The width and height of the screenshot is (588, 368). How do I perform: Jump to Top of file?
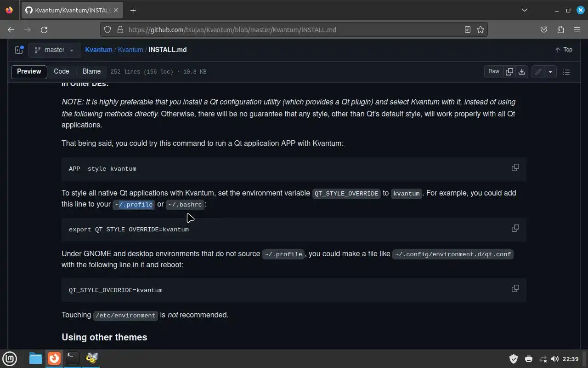click(564, 50)
